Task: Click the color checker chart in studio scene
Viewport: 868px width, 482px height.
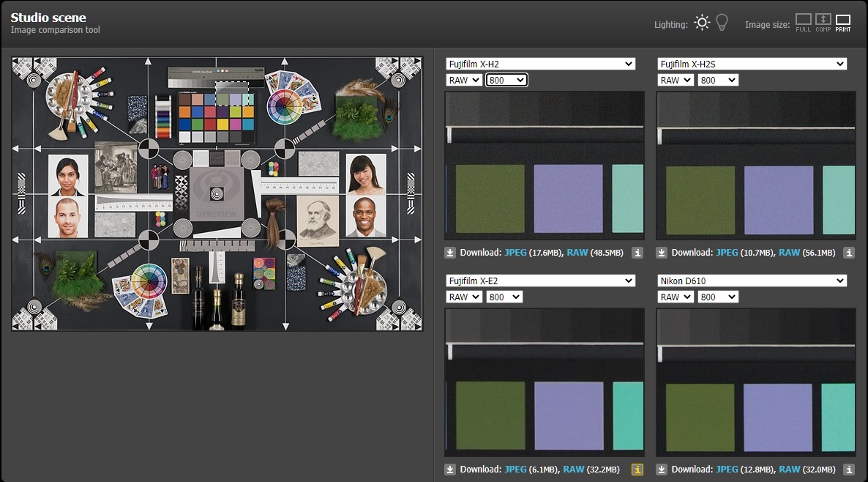Action: [216, 116]
